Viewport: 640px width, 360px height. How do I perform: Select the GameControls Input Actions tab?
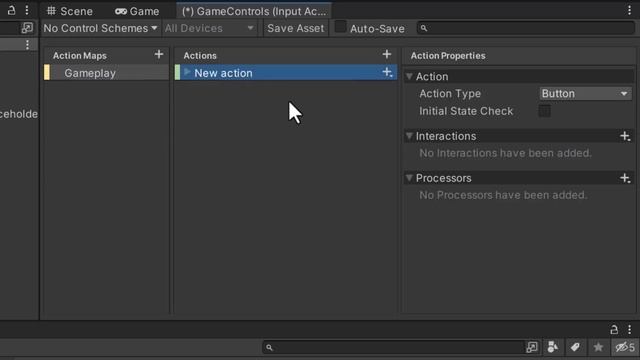(x=254, y=11)
